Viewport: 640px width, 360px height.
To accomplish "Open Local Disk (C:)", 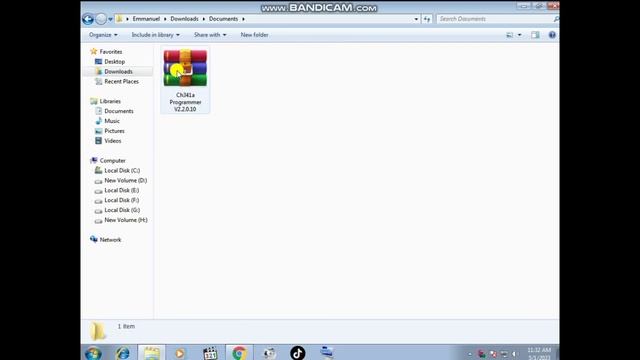I will 122,171.
